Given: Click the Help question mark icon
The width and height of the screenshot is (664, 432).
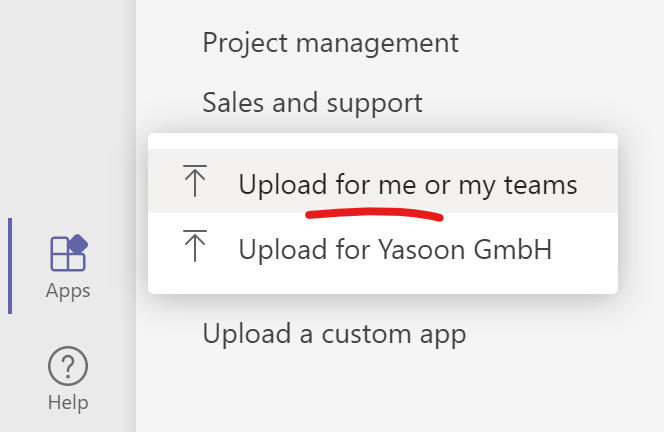Looking at the screenshot, I should pyautogui.click(x=68, y=367).
